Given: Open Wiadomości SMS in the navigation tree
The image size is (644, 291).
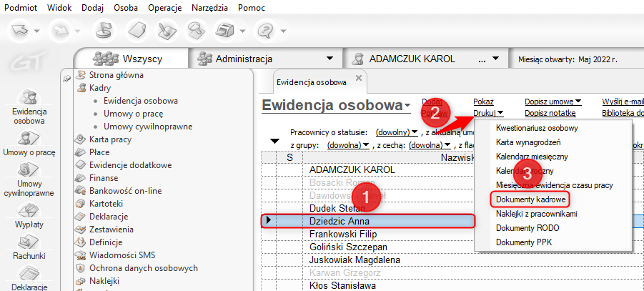Looking at the screenshot, I should click(122, 255).
